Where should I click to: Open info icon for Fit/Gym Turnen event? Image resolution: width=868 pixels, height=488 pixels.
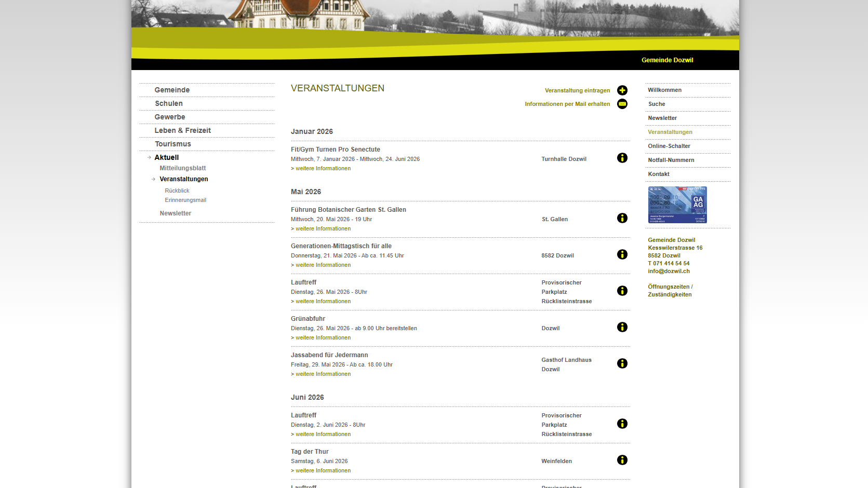[622, 158]
